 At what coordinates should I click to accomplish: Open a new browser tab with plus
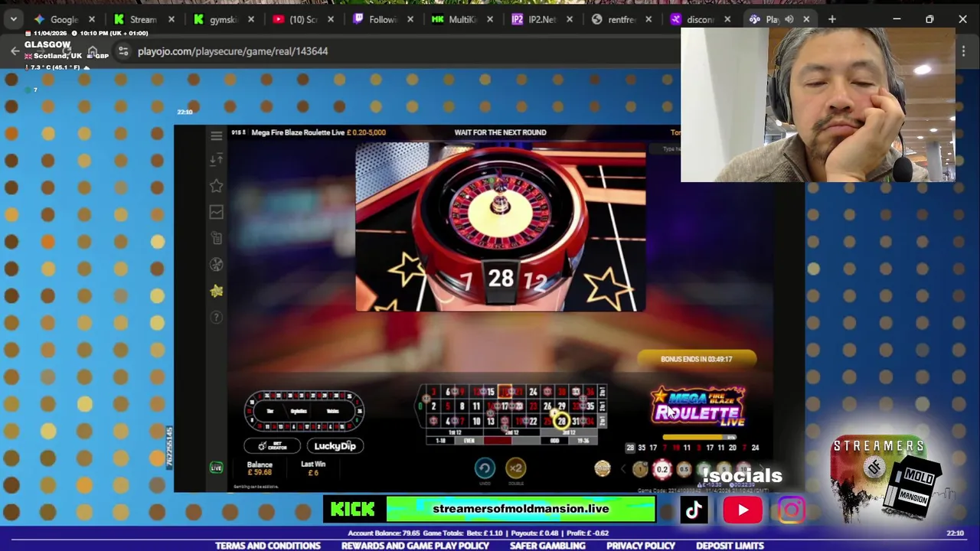pyautogui.click(x=832, y=19)
